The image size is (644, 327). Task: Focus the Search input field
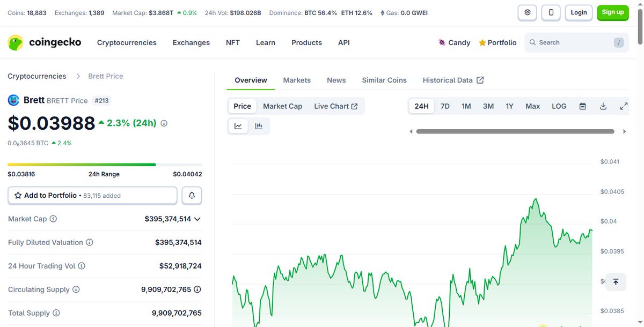click(x=576, y=42)
